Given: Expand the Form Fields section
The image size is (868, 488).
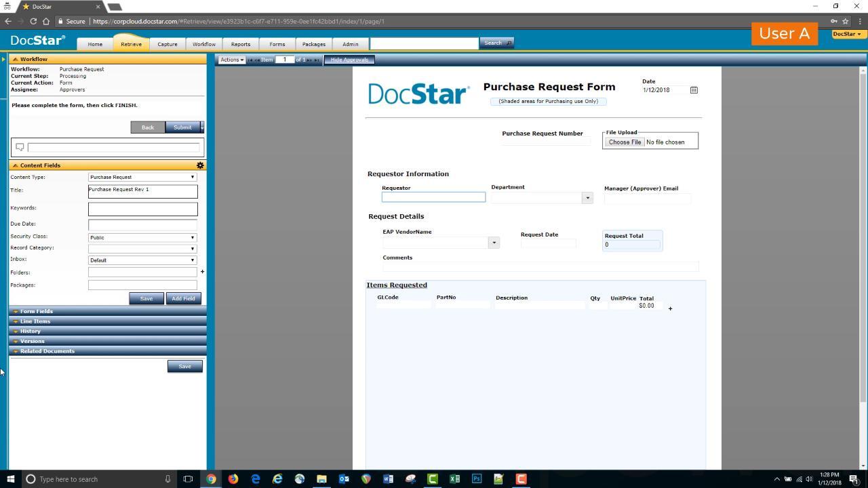Looking at the screenshot, I should pyautogui.click(x=36, y=311).
